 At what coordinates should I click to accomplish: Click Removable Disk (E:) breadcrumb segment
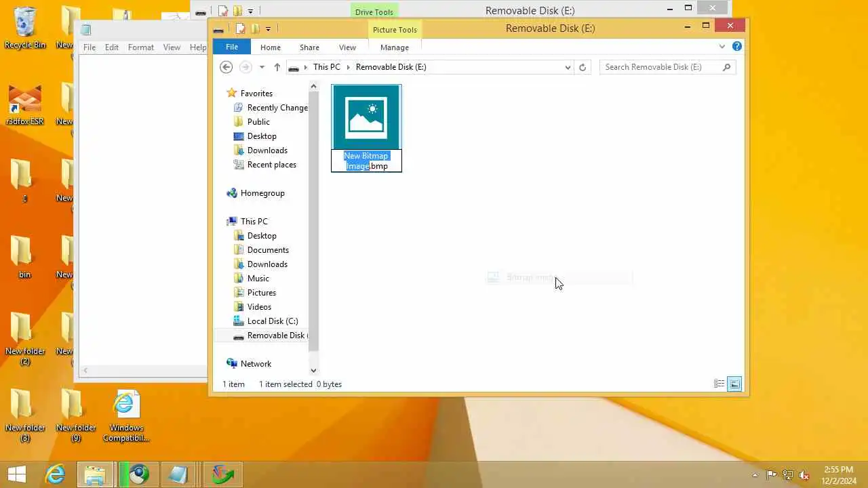(x=391, y=67)
